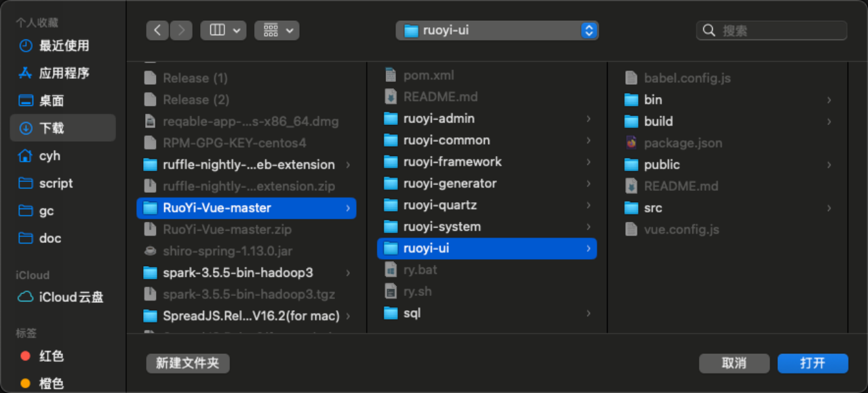
Task: Select the src folder icon
Action: point(631,208)
